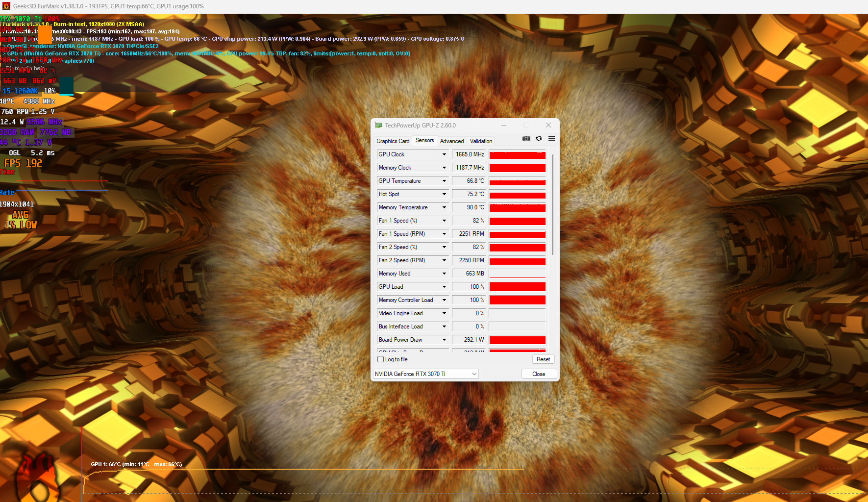Image resolution: width=868 pixels, height=502 pixels.
Task: Take a GPU-Z screenshot with camera icon
Action: click(x=526, y=139)
